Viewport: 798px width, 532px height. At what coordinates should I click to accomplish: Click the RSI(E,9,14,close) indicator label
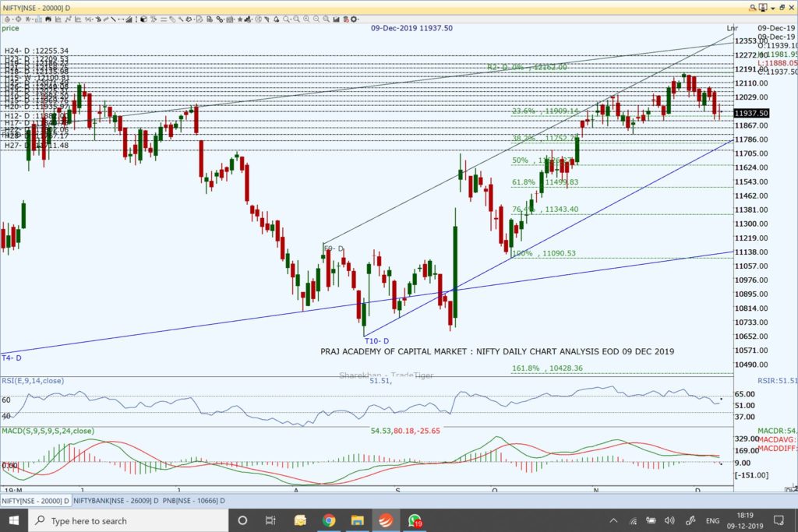[33, 380]
